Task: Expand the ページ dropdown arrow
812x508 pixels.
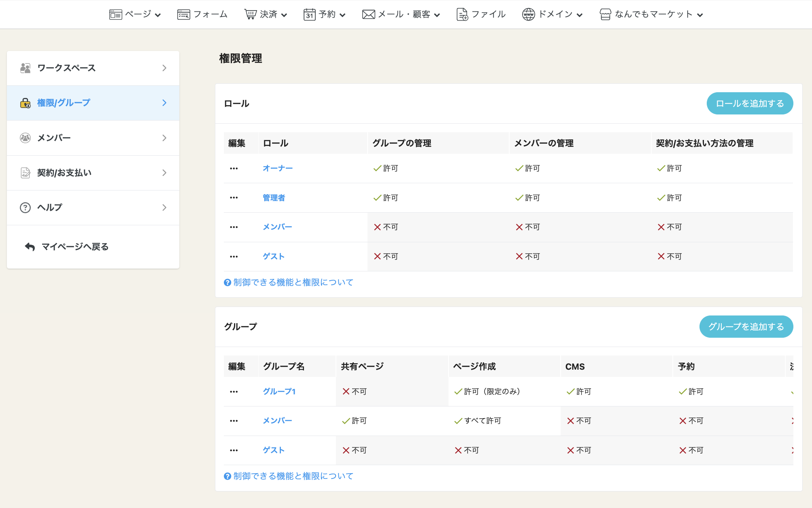Action: (158, 15)
